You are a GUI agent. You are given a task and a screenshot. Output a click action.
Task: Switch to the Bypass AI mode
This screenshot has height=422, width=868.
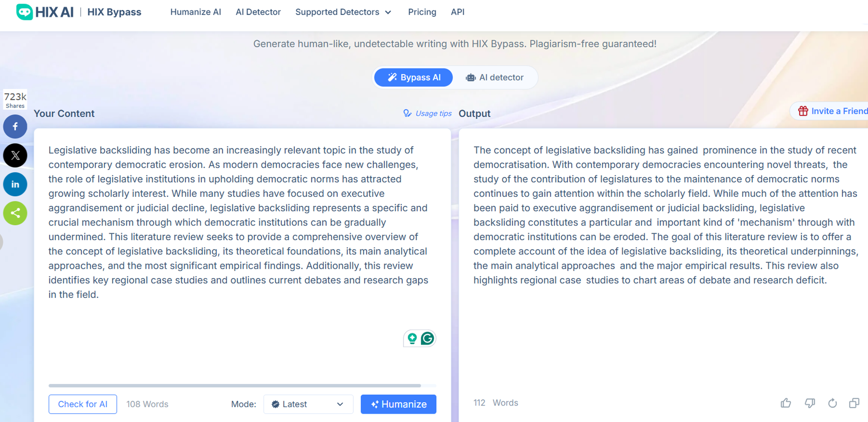(414, 78)
